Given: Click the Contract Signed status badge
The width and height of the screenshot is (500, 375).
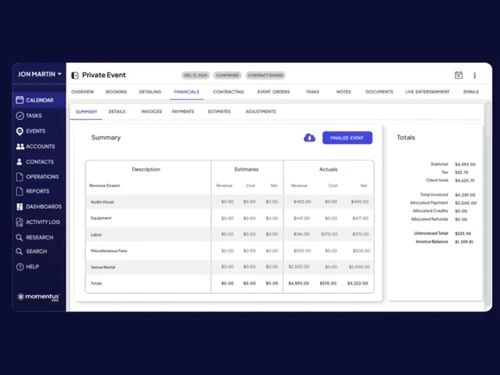Looking at the screenshot, I should point(265,75).
